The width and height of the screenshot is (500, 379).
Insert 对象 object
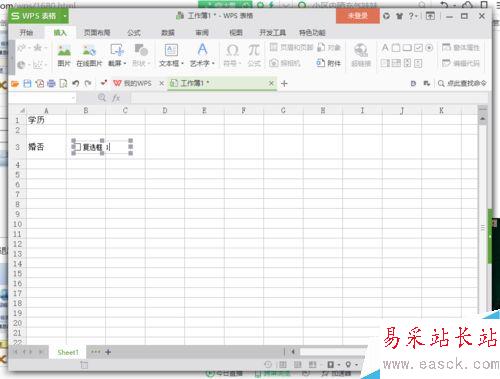click(329, 47)
